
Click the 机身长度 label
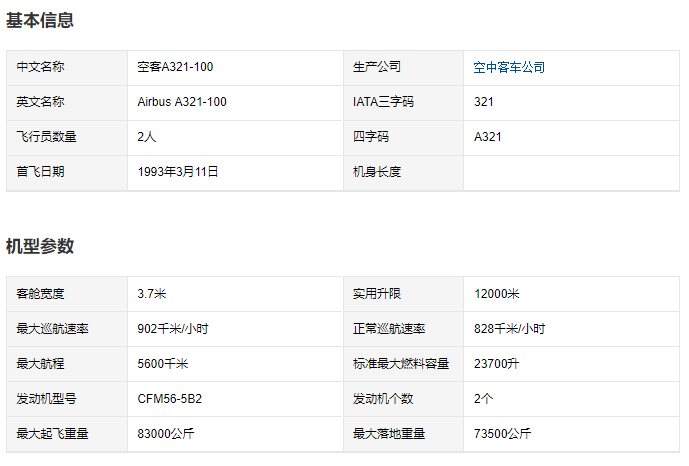(377, 171)
